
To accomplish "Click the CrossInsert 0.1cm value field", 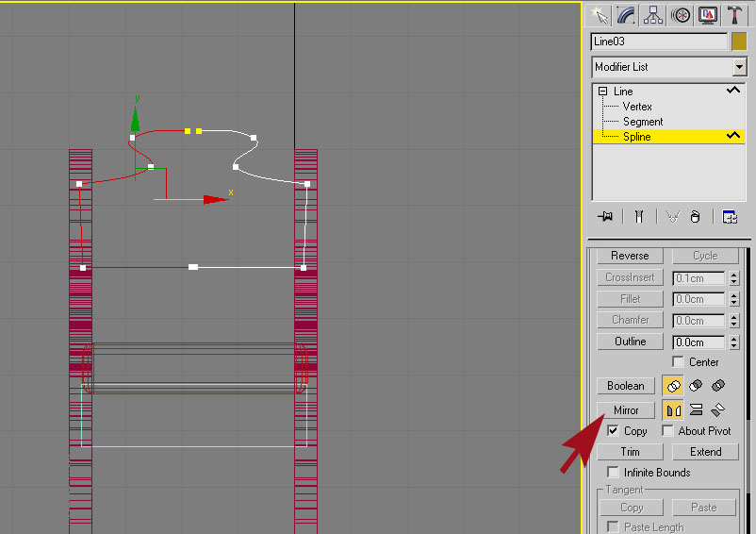I will click(698, 278).
